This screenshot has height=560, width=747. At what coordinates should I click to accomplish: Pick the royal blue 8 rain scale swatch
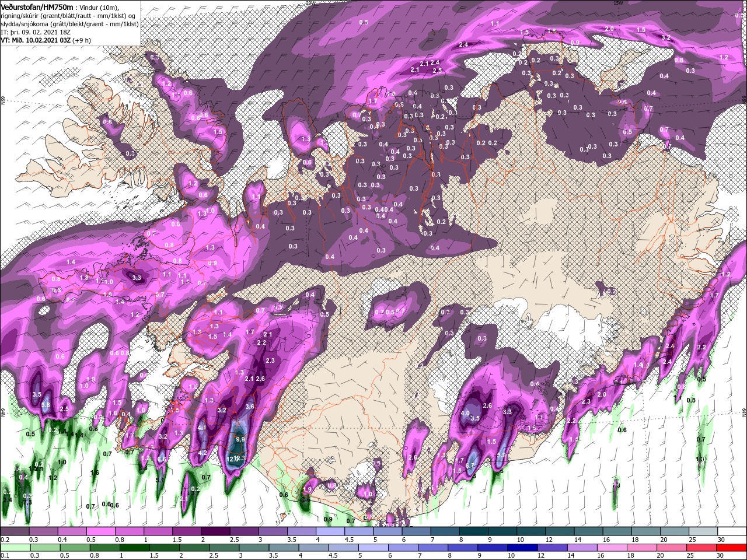(463, 547)
